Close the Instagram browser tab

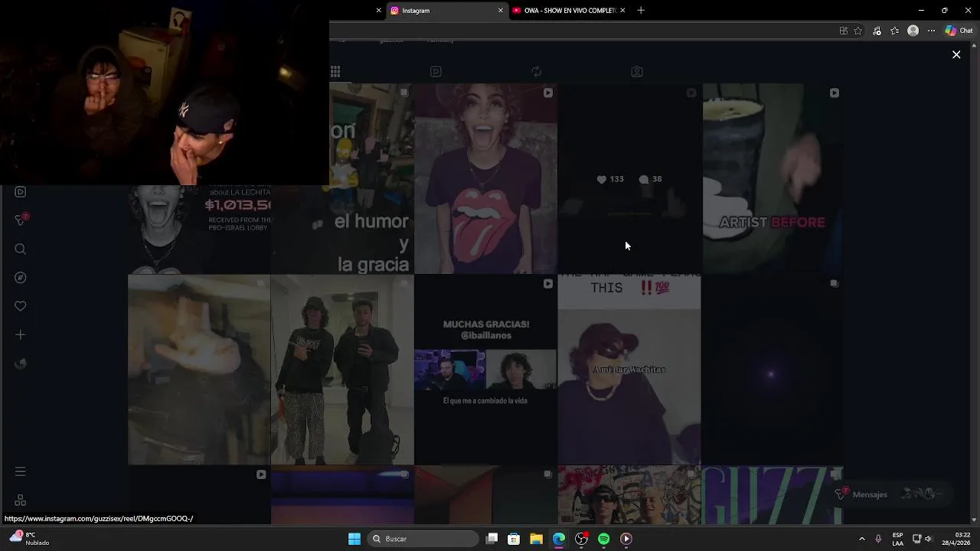[x=501, y=11]
